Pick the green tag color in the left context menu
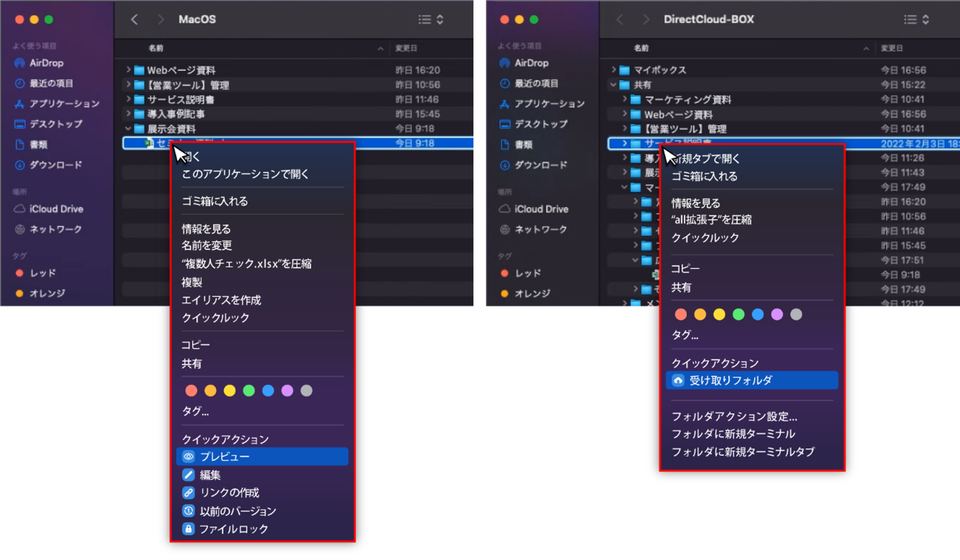 [x=249, y=391]
